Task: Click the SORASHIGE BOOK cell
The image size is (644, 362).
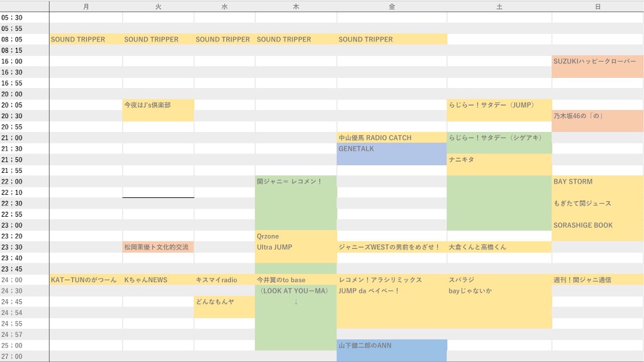Action: (x=597, y=225)
